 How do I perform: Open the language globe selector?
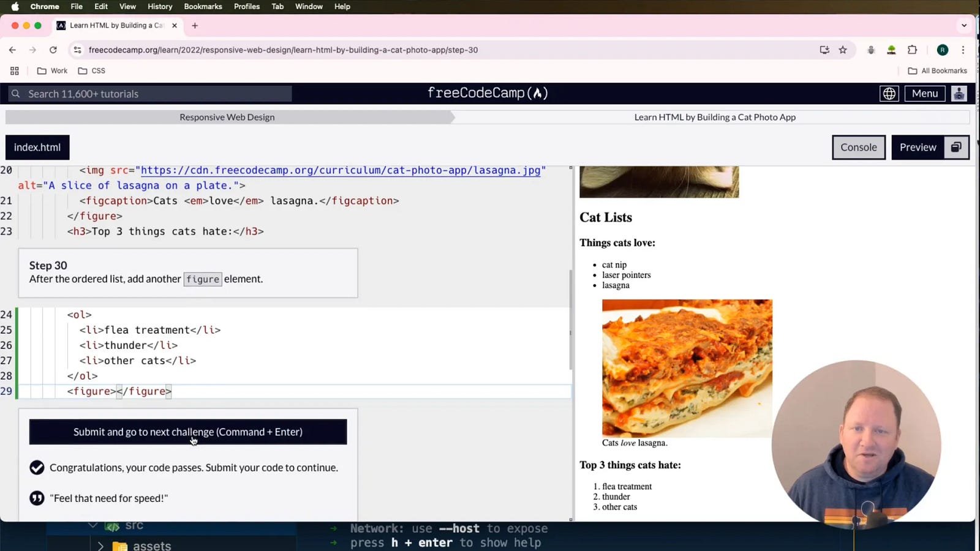(x=889, y=94)
